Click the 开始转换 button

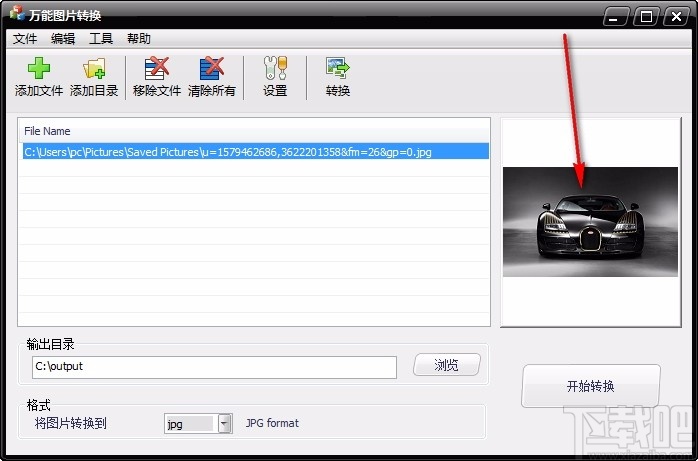click(x=591, y=386)
